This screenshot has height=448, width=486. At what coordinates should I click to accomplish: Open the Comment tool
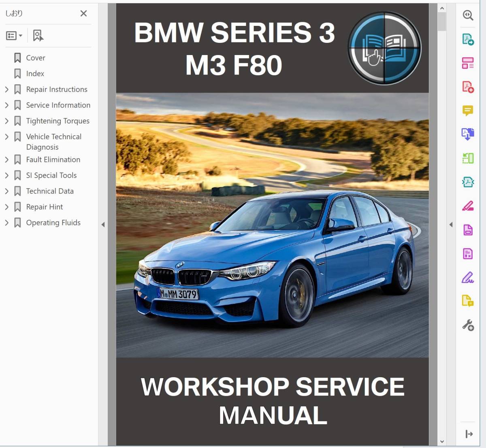pos(468,110)
